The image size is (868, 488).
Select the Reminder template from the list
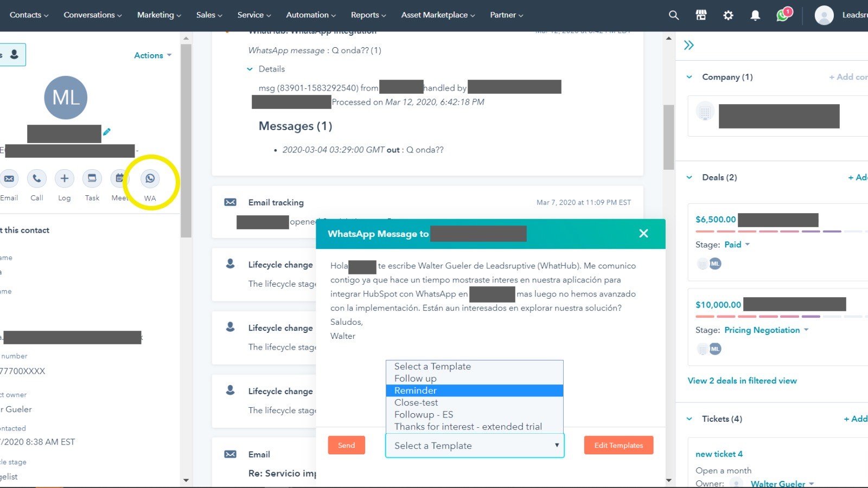click(416, 390)
